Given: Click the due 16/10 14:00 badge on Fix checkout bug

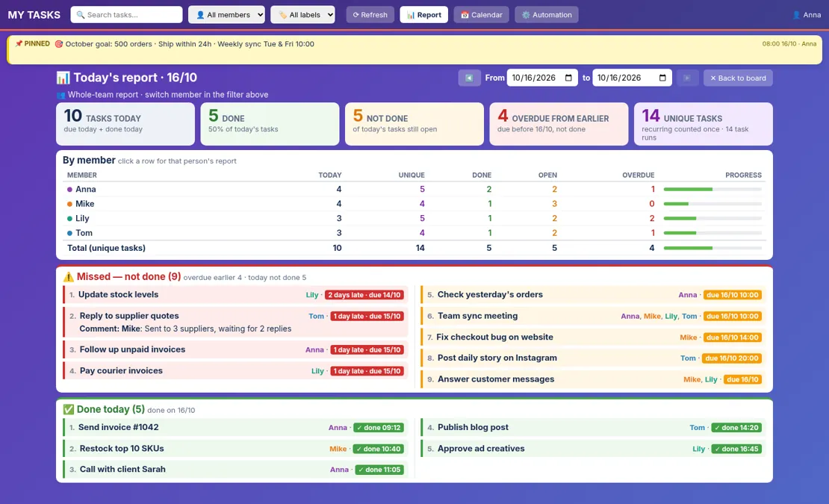Looking at the screenshot, I should (732, 337).
